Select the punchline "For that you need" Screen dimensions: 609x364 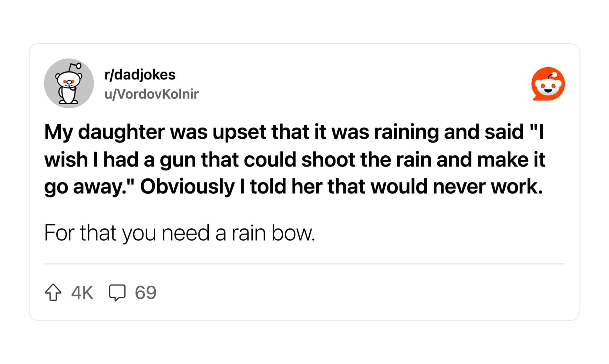(127, 233)
